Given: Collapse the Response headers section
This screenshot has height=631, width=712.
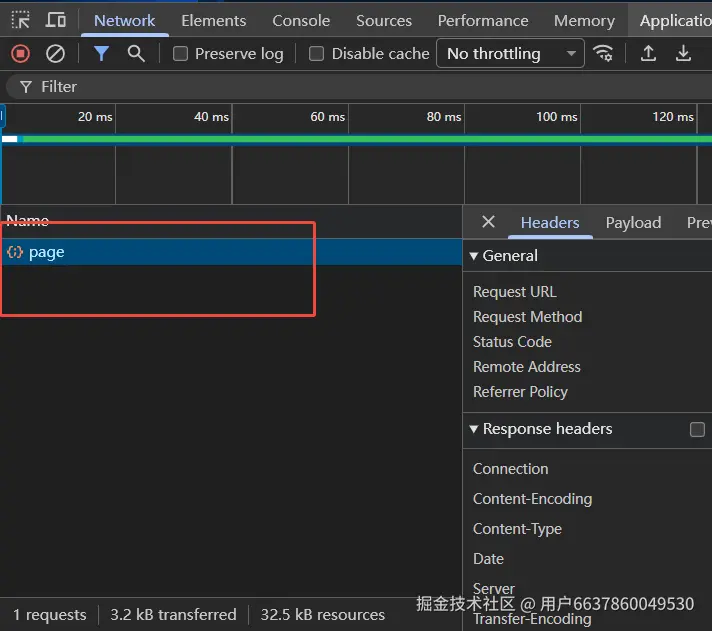Looking at the screenshot, I should [x=473, y=429].
